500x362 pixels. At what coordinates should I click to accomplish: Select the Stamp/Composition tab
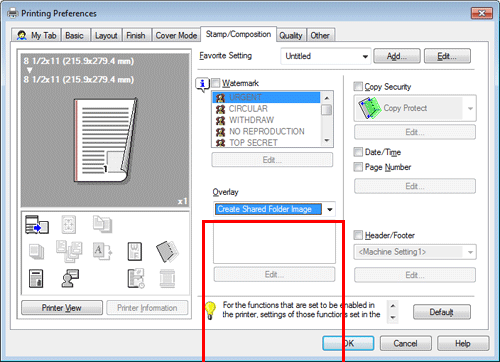coord(238,34)
